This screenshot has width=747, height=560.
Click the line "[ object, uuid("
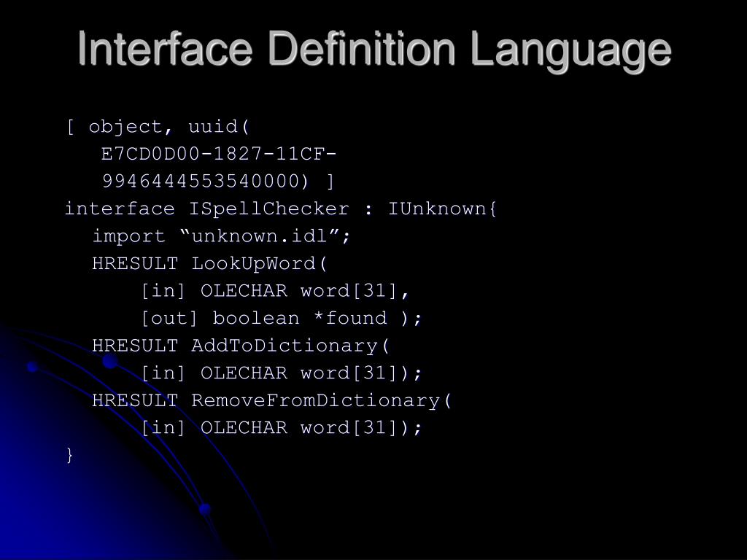(158, 127)
